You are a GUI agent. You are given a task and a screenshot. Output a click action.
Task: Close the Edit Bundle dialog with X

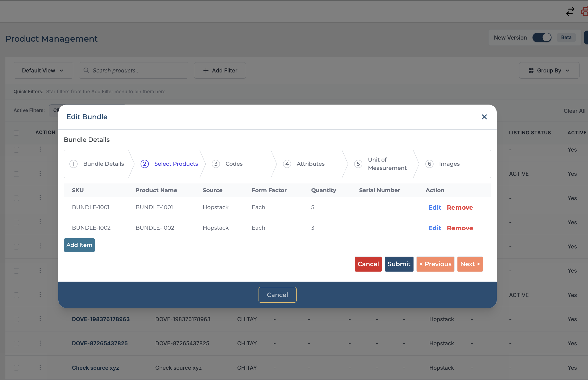484,117
